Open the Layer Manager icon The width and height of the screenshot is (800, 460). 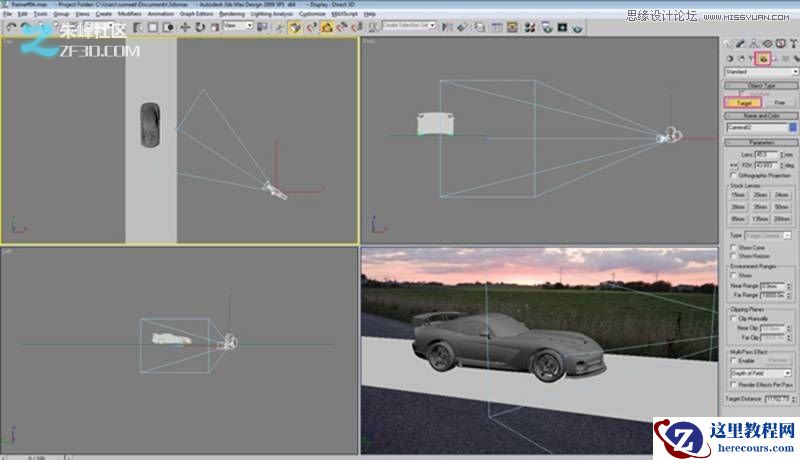click(479, 27)
